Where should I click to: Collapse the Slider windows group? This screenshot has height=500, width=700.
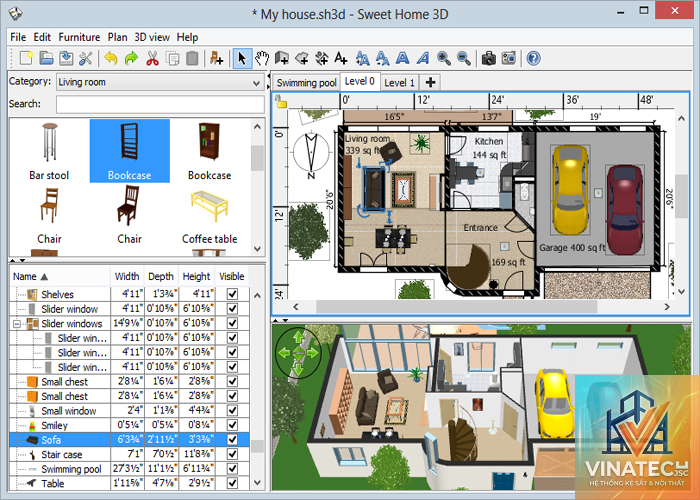[17, 324]
